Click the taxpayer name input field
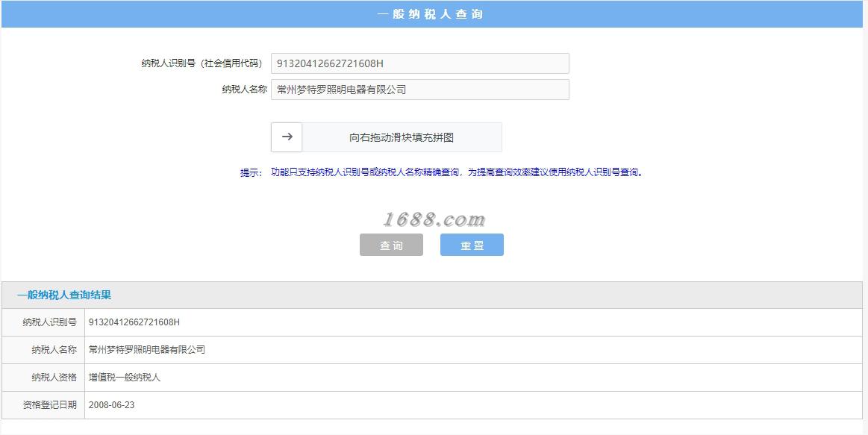 (419, 90)
